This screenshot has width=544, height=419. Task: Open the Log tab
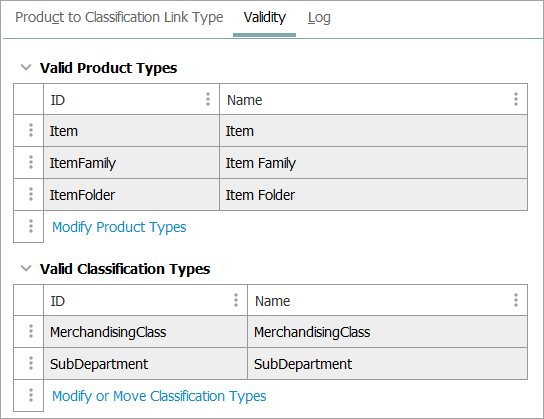pos(319,17)
